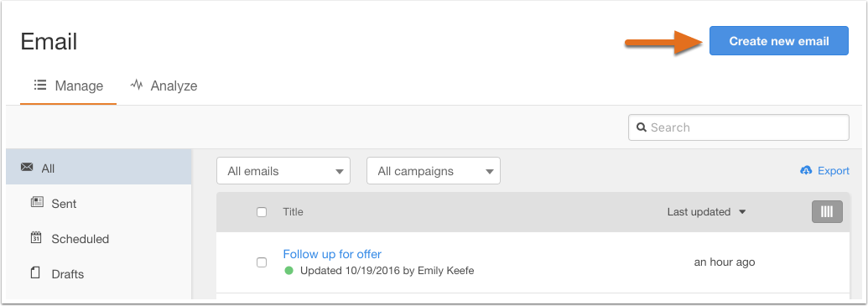
Task: Open the All emails dropdown
Action: click(x=283, y=171)
